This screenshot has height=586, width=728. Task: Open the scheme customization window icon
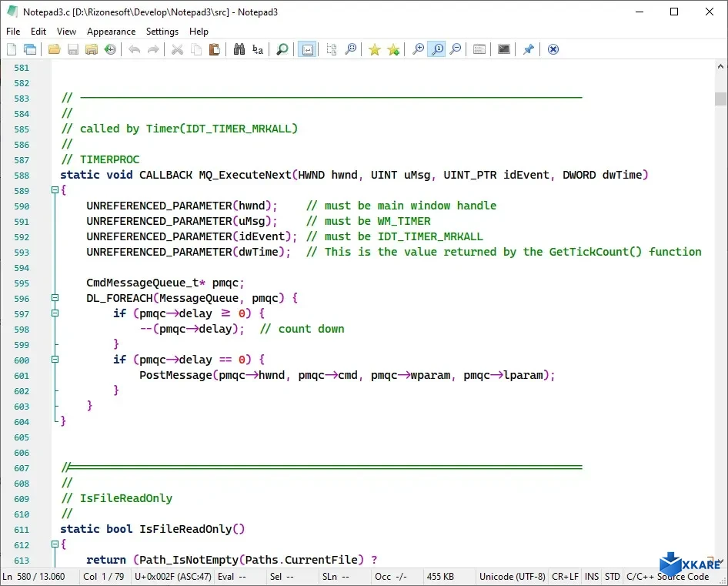479,49
